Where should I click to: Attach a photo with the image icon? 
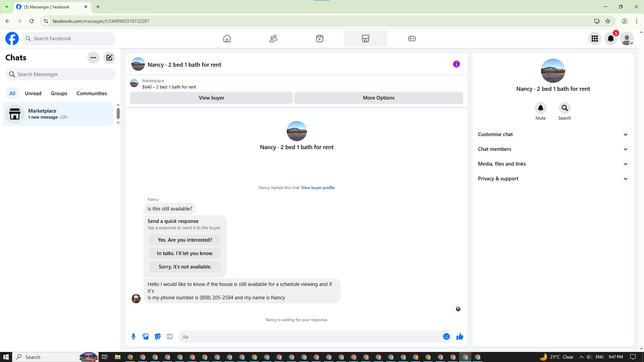146,337
